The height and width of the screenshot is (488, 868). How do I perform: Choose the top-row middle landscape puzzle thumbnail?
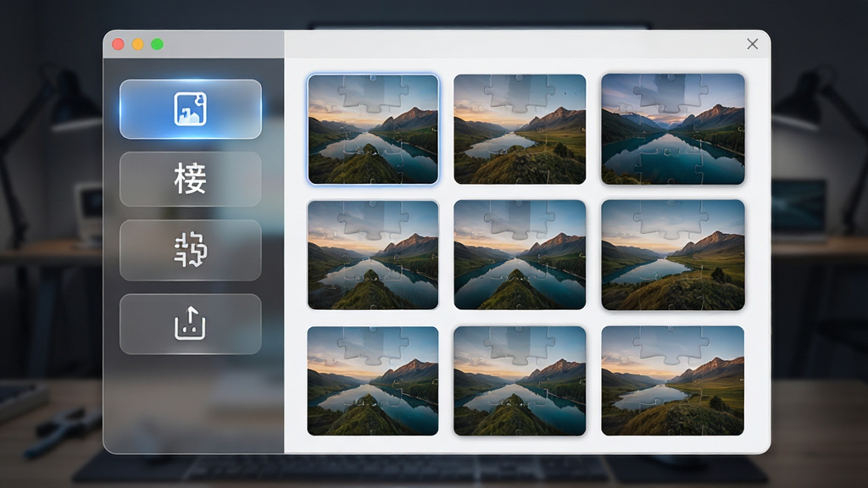pos(520,129)
